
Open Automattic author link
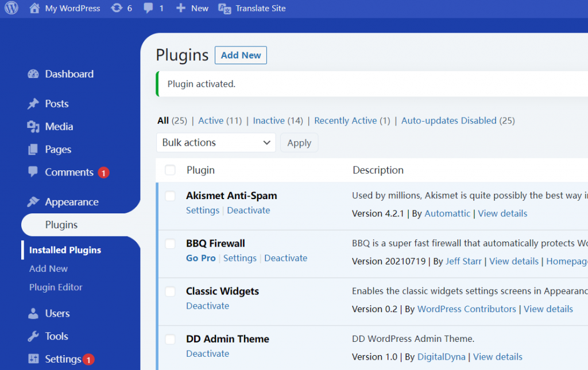[447, 213]
